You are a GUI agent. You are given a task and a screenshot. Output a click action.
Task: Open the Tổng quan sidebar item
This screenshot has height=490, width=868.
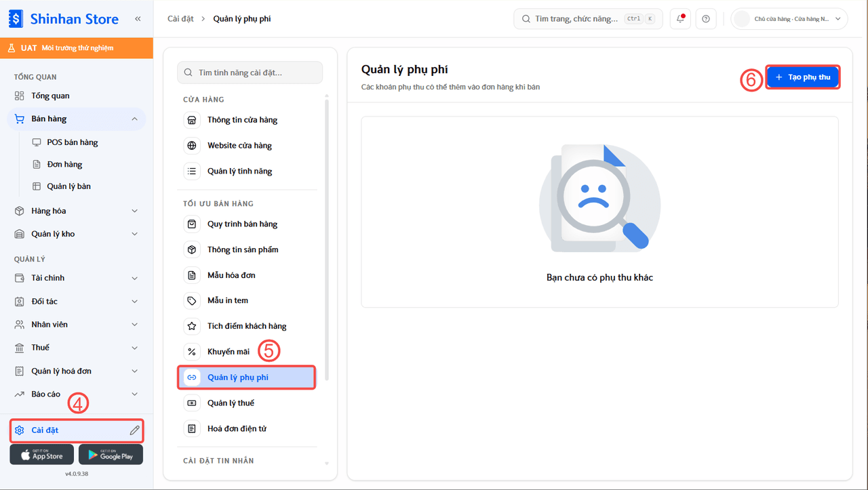(77, 96)
